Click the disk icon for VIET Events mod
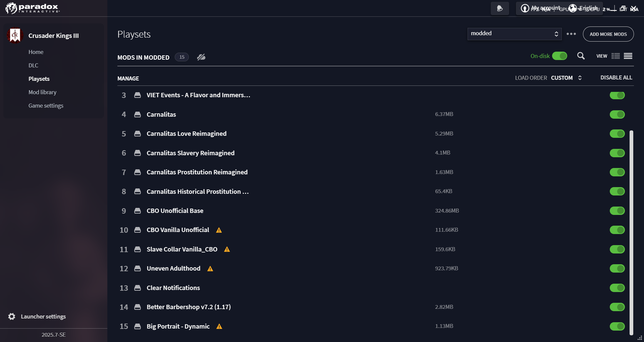Viewport: 644px width, 342px height. (138, 95)
